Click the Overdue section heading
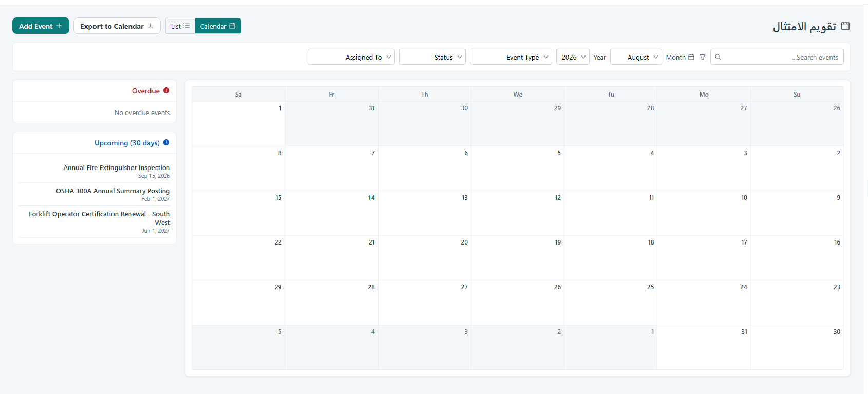The image size is (868, 394). 146,91
